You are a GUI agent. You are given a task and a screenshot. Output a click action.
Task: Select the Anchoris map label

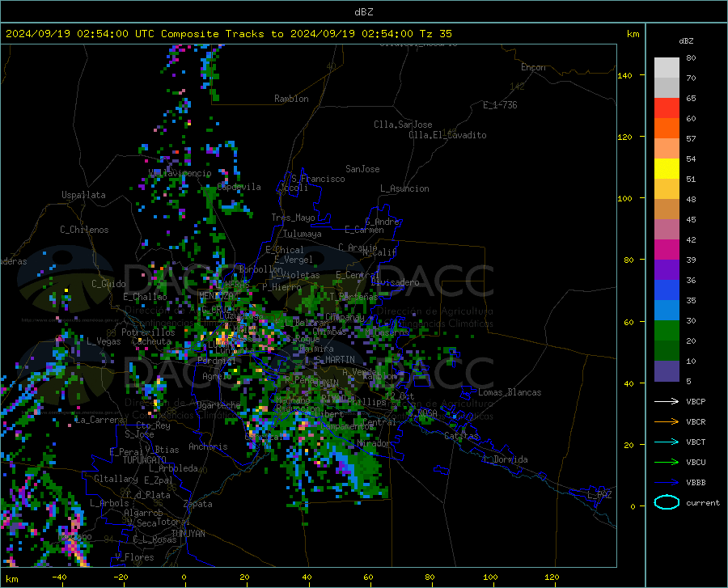pos(208,446)
